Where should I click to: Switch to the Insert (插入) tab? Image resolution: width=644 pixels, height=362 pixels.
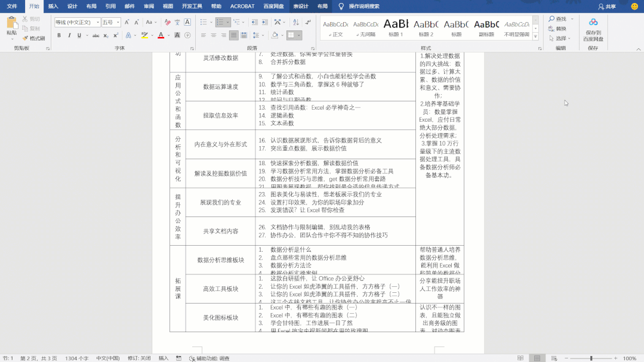point(53,6)
